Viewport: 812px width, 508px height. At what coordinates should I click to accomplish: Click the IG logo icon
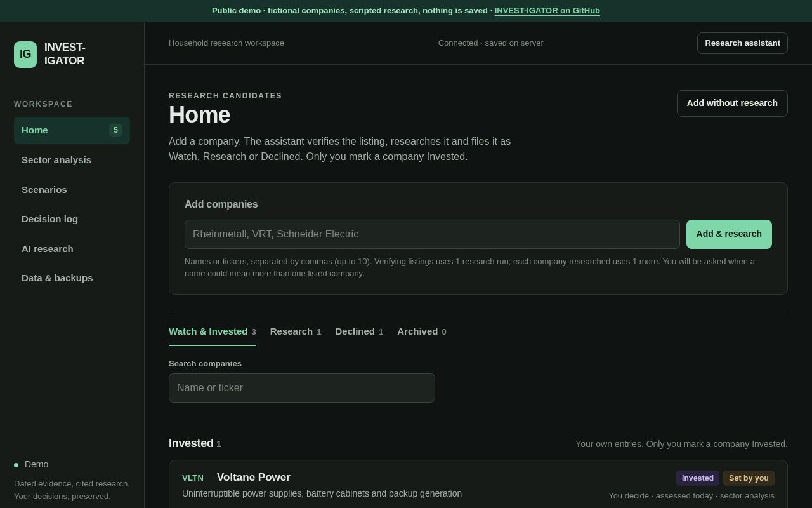(x=25, y=55)
